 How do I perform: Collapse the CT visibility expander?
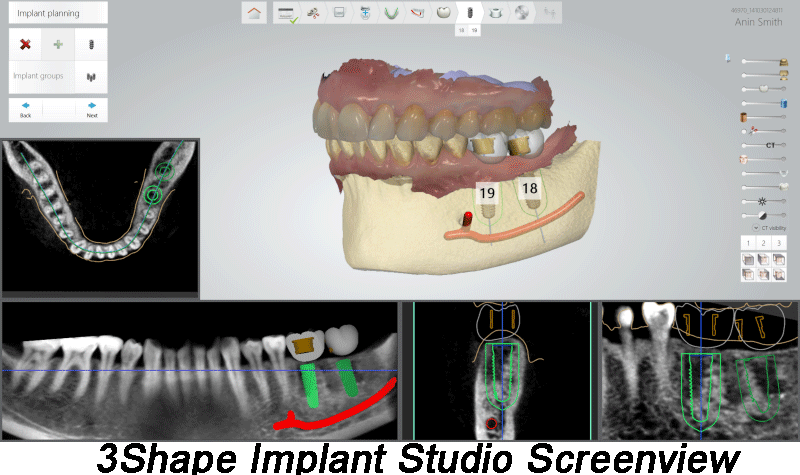(756, 228)
